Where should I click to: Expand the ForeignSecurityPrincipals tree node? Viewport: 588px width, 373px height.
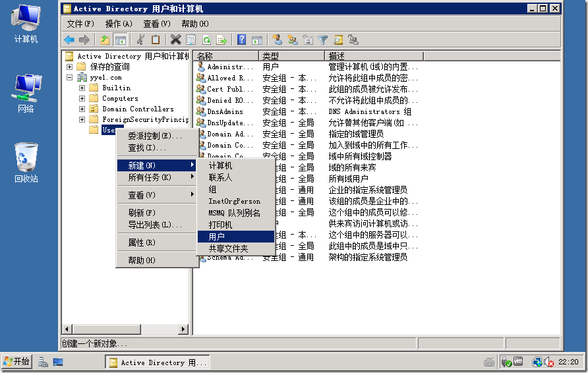pyautogui.click(x=82, y=119)
